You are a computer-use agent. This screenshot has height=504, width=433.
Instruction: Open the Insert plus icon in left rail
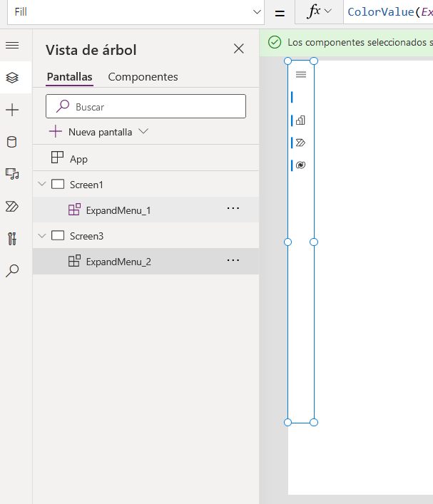pyautogui.click(x=12, y=110)
